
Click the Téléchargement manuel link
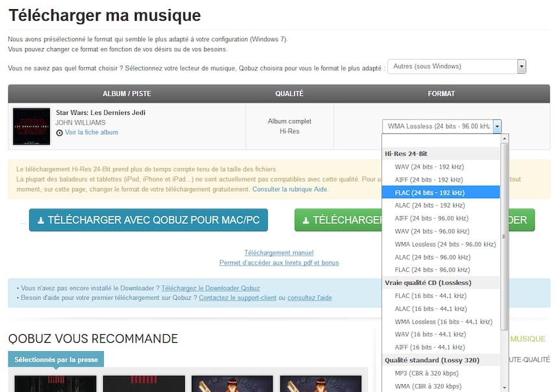point(278,253)
